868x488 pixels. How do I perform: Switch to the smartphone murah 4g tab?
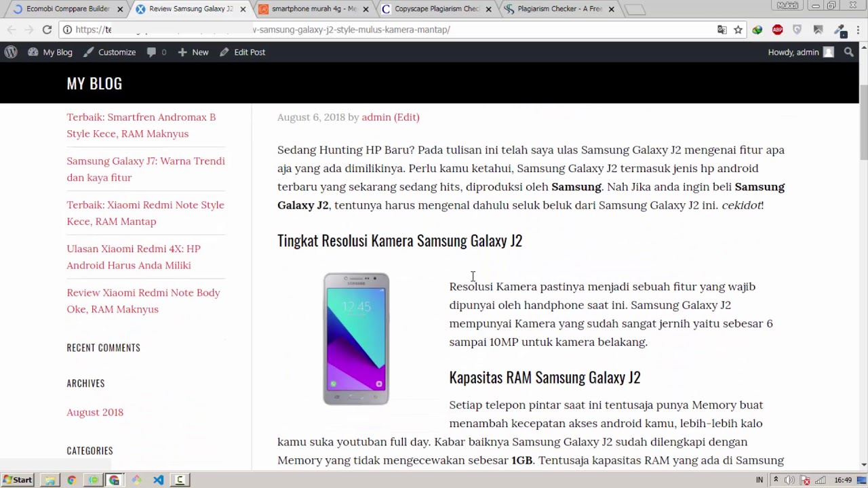coord(313,9)
